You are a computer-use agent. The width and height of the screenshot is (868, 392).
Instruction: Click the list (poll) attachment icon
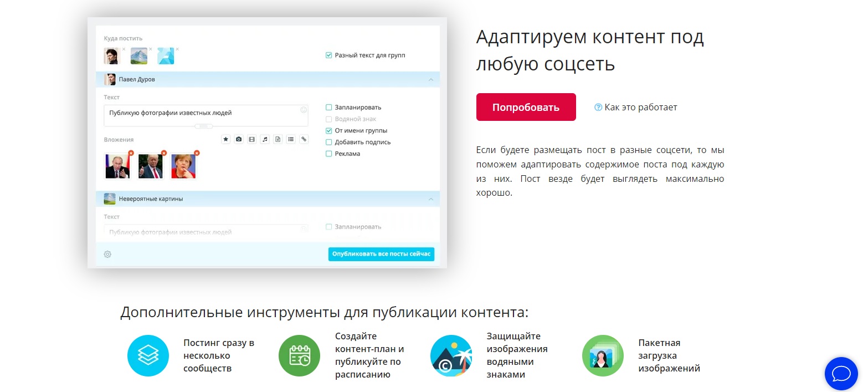coord(291,139)
